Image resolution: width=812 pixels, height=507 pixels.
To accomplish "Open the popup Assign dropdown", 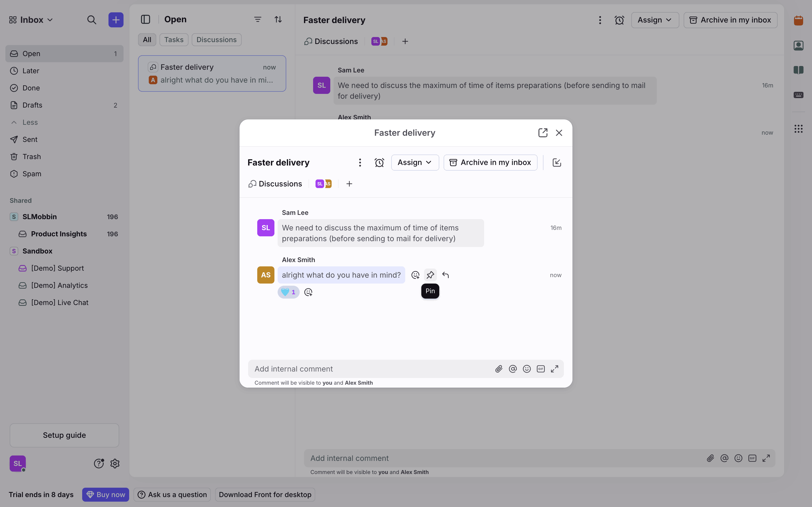I will (415, 163).
